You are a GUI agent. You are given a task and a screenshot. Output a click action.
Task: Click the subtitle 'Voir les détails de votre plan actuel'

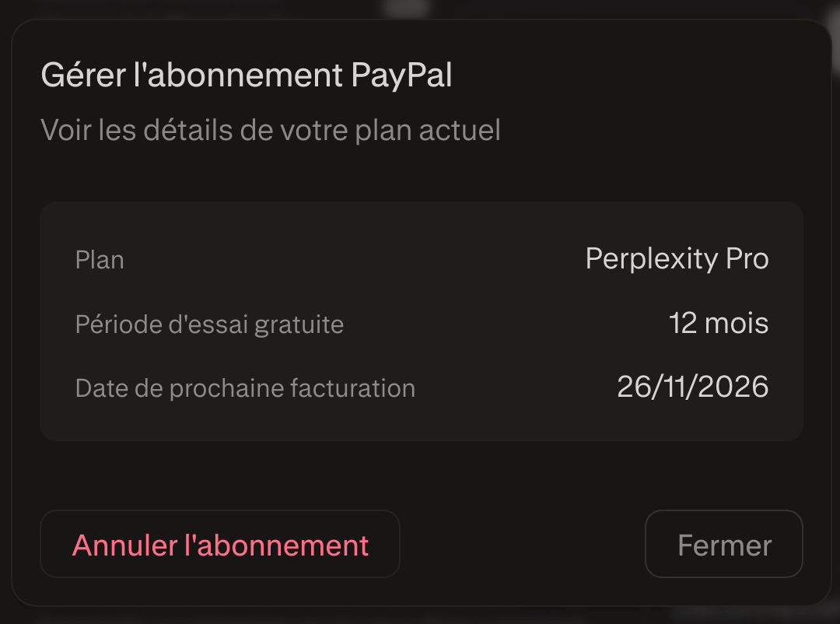tap(271, 130)
